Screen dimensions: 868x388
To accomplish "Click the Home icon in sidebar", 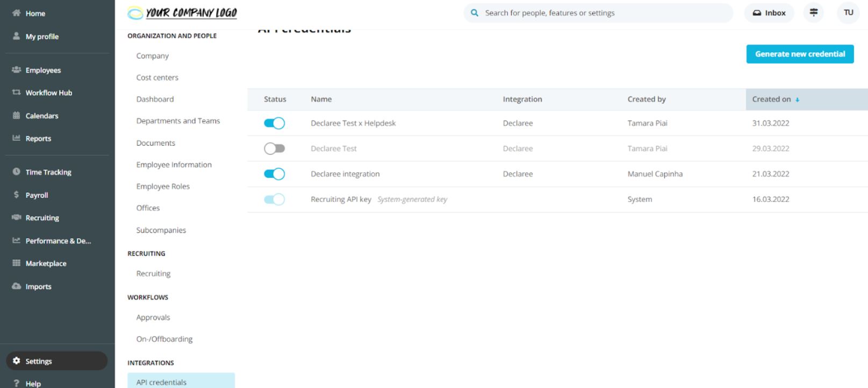I will point(16,13).
